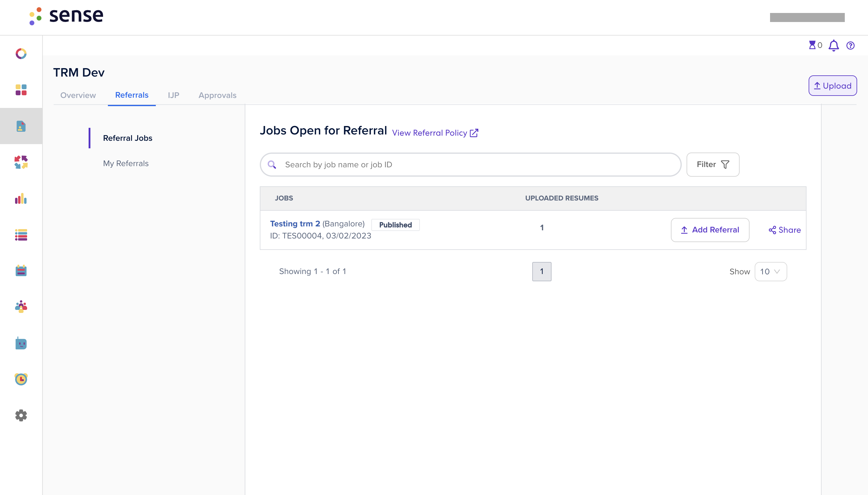
Task: Share the Testing trm 2 job
Action: (x=785, y=230)
